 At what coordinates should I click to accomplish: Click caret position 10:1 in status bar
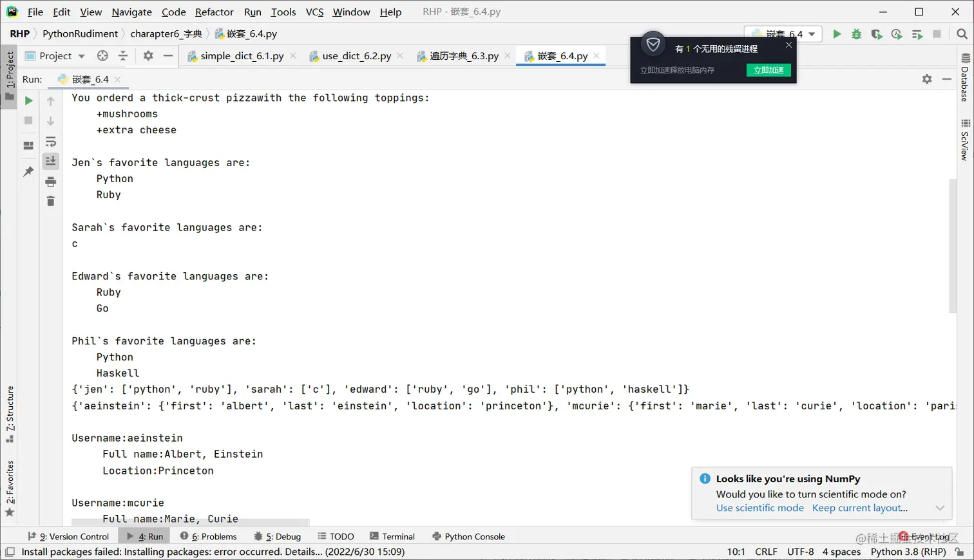coord(736,552)
